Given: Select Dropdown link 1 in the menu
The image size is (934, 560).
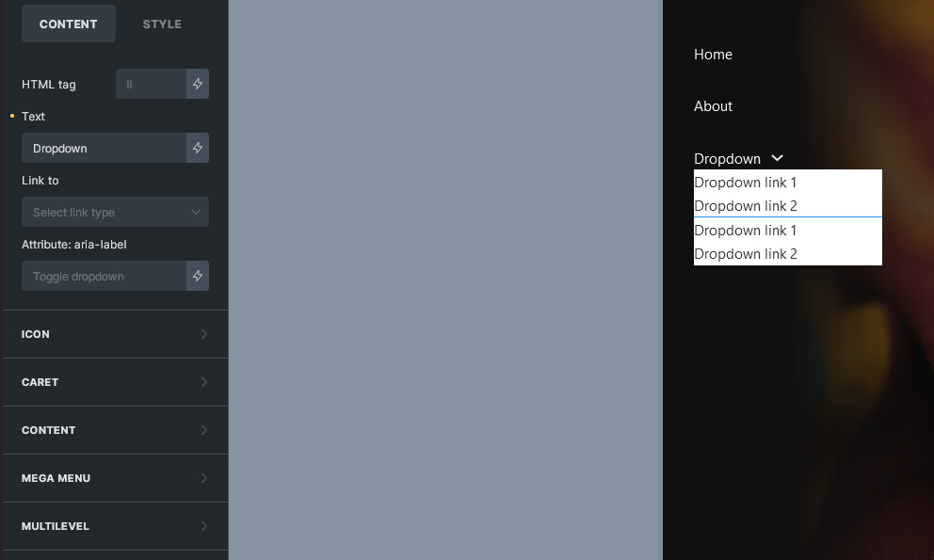Looking at the screenshot, I should click(745, 182).
